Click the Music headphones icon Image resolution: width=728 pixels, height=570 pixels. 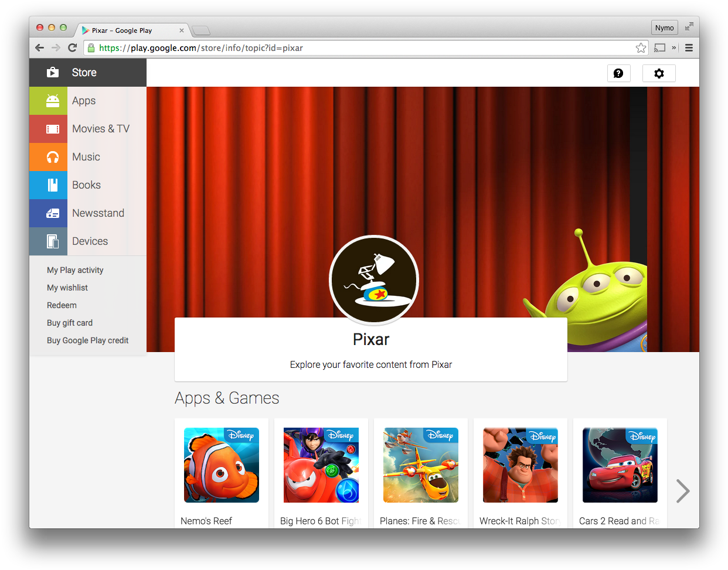[x=49, y=157]
